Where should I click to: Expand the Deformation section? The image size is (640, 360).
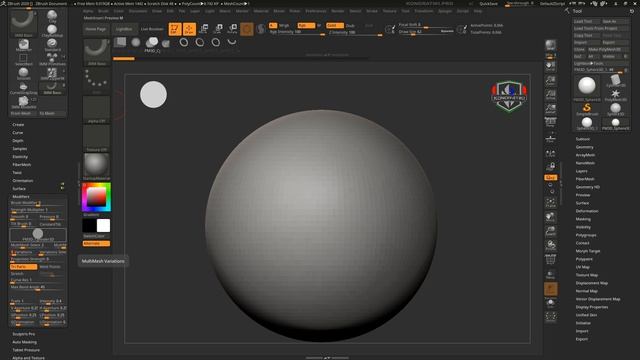pyautogui.click(x=587, y=211)
